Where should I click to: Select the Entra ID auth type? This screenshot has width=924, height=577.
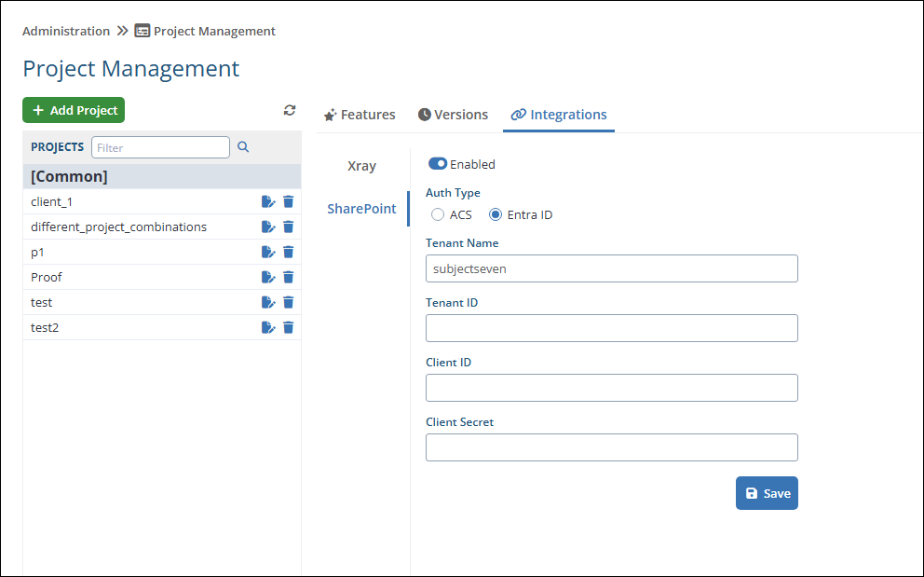click(496, 214)
